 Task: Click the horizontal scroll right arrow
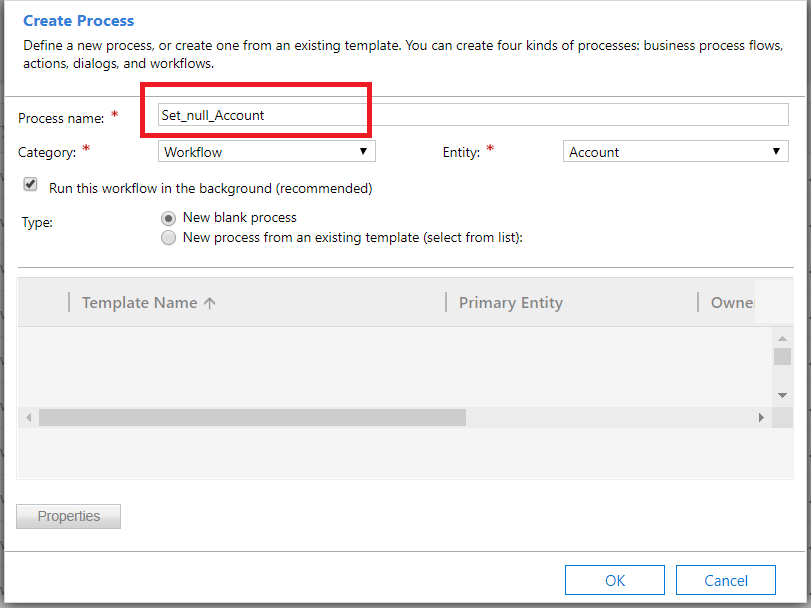[x=761, y=417]
